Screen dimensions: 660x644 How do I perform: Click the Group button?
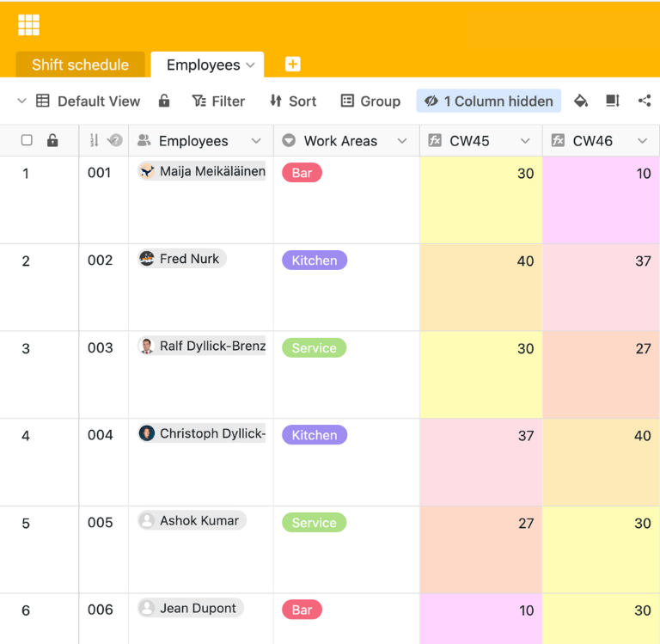tap(370, 101)
